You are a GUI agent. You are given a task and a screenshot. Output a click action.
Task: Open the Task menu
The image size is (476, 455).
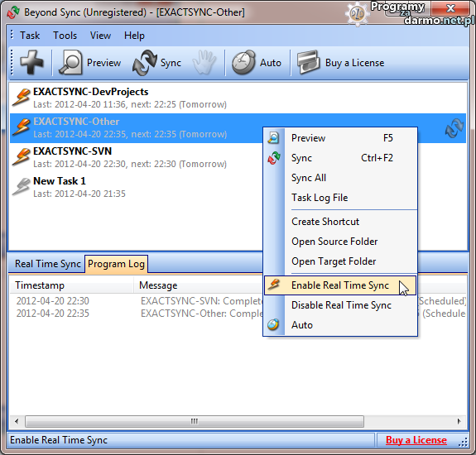(30, 36)
